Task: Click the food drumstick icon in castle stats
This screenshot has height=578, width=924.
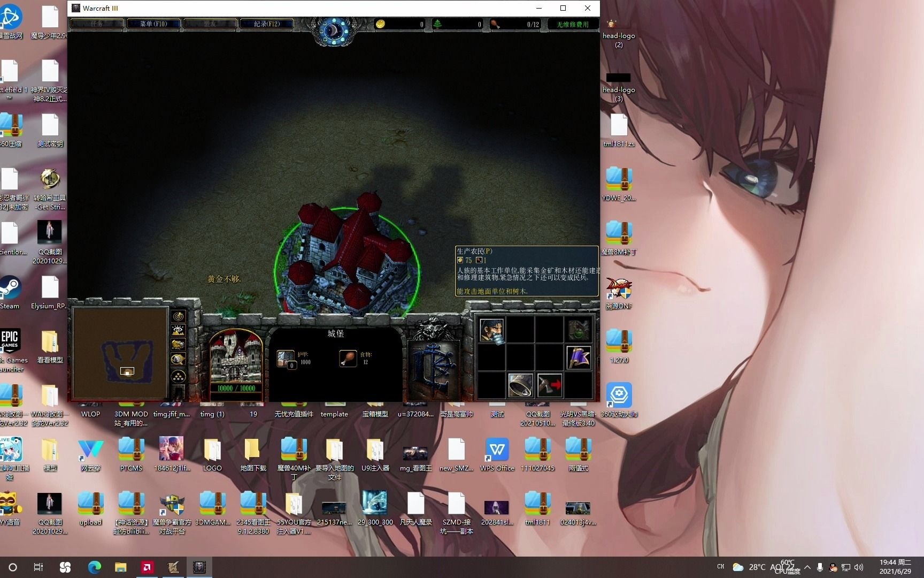Action: coord(348,358)
